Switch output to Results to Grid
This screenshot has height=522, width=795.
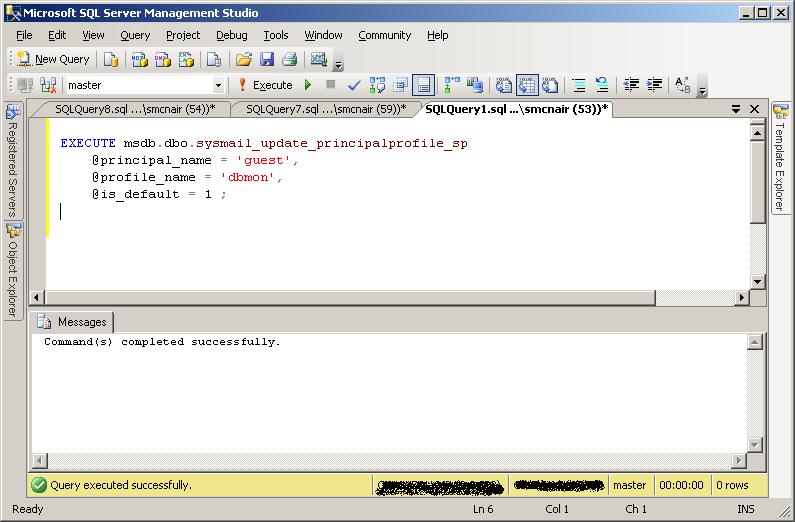point(527,85)
